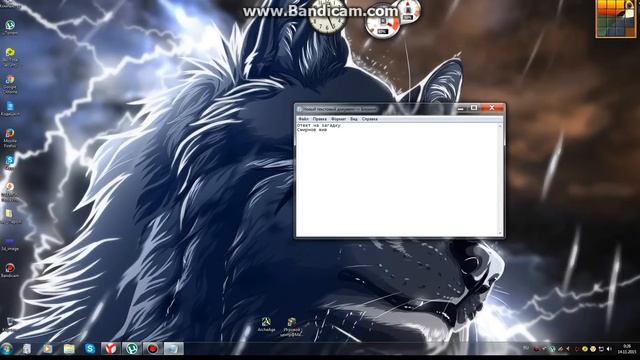Open the Windows Start menu orb
The height and width of the screenshot is (360, 640).
pos(7,349)
